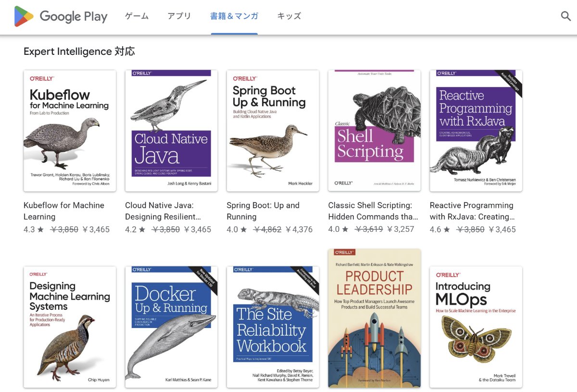577x392 pixels.
Task: Click title link Kubeflow for Machine Learning
Action: [64, 211]
